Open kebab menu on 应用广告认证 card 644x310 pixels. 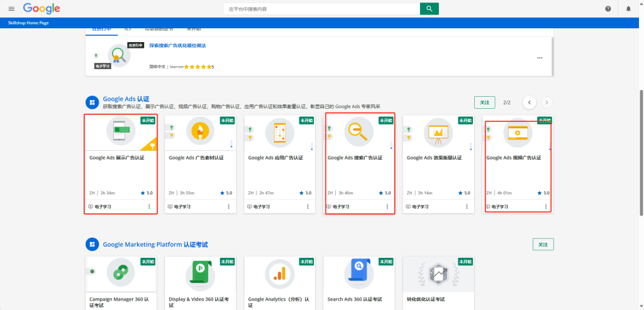coord(308,206)
